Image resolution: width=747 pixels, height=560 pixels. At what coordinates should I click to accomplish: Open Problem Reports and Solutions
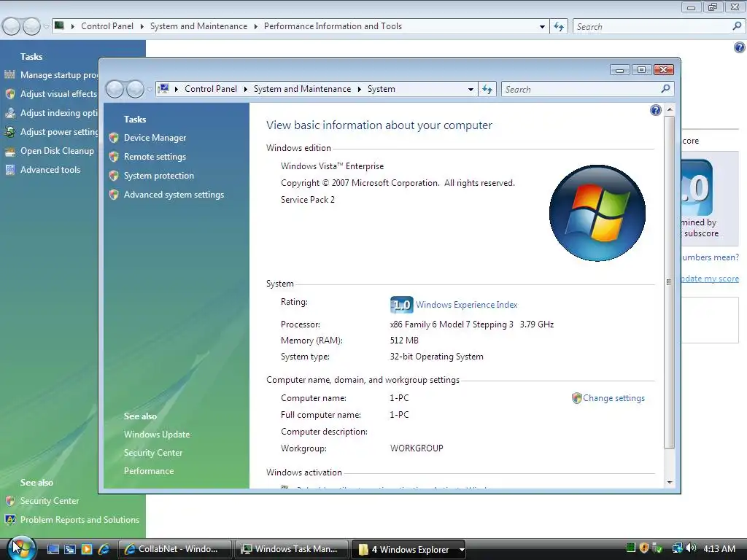tap(80, 519)
